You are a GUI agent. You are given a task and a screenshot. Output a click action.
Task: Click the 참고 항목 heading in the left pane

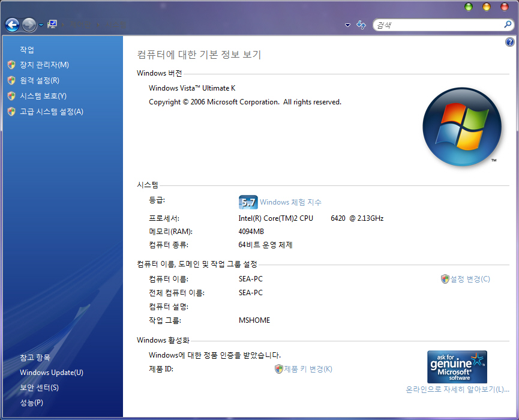[35, 358]
